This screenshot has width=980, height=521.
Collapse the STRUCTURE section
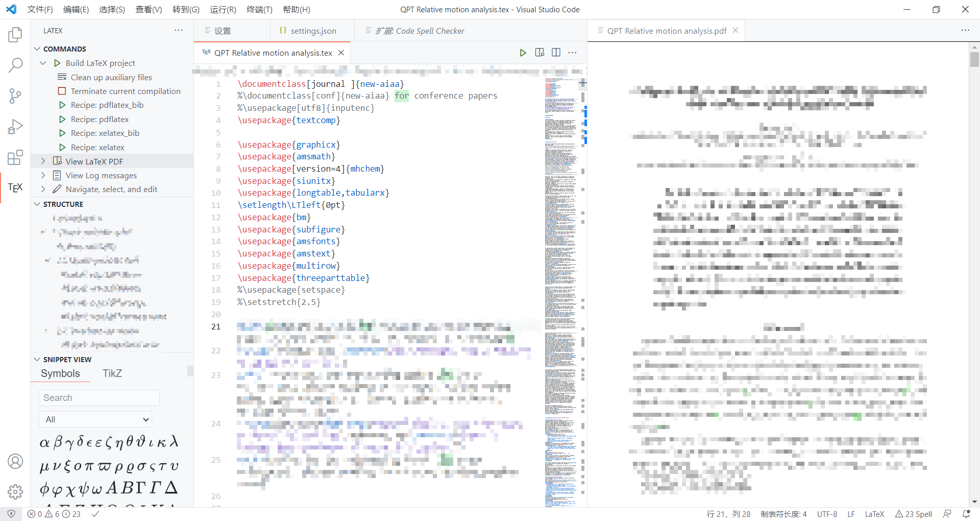pyautogui.click(x=37, y=204)
